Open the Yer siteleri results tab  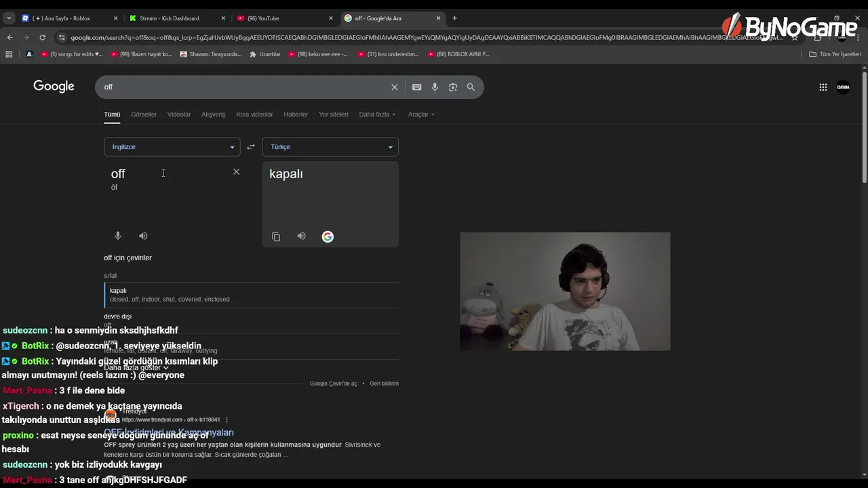pos(334,115)
